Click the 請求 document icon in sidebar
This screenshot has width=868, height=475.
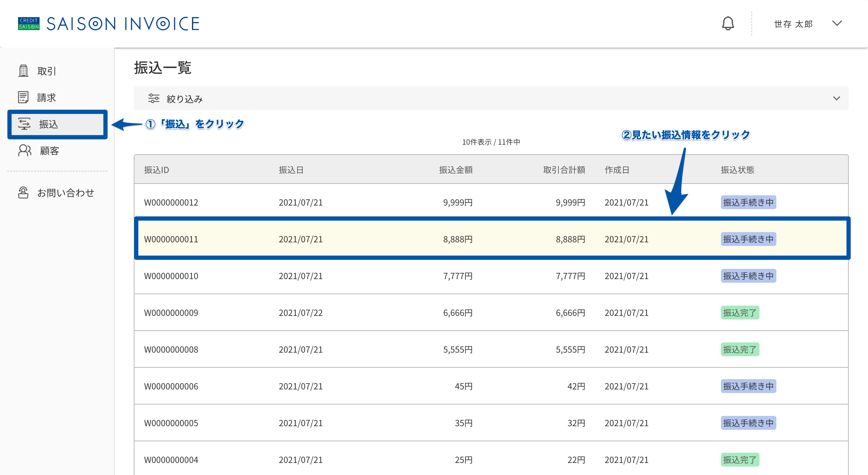point(23,97)
